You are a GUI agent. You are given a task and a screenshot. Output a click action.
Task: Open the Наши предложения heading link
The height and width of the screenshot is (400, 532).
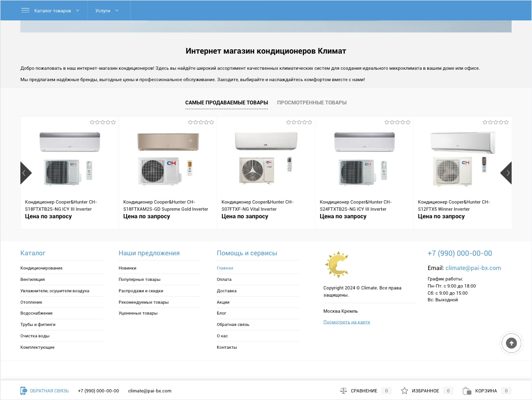pyautogui.click(x=149, y=253)
